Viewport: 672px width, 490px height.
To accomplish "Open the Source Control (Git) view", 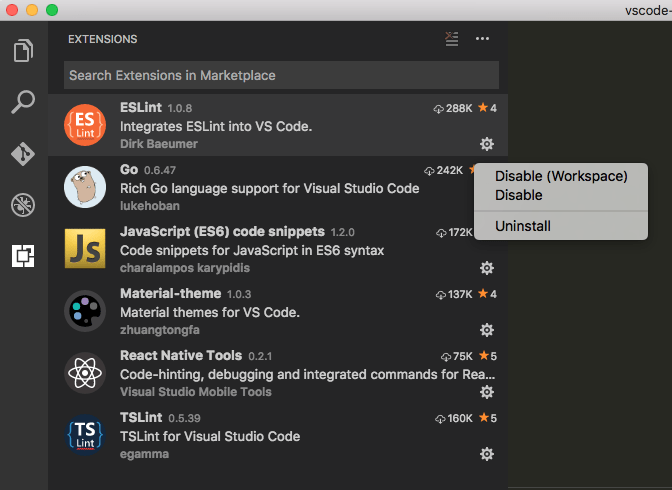I will 23,154.
